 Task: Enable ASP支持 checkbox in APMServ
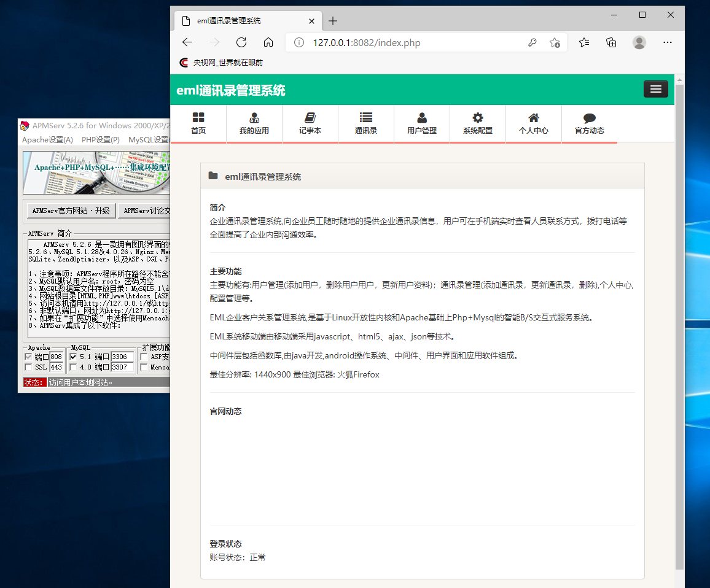(x=144, y=357)
